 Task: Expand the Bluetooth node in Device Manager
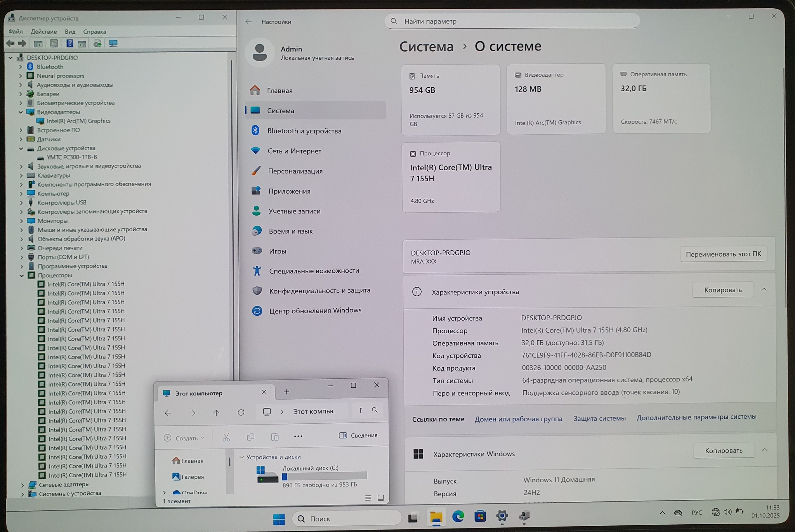click(21, 67)
